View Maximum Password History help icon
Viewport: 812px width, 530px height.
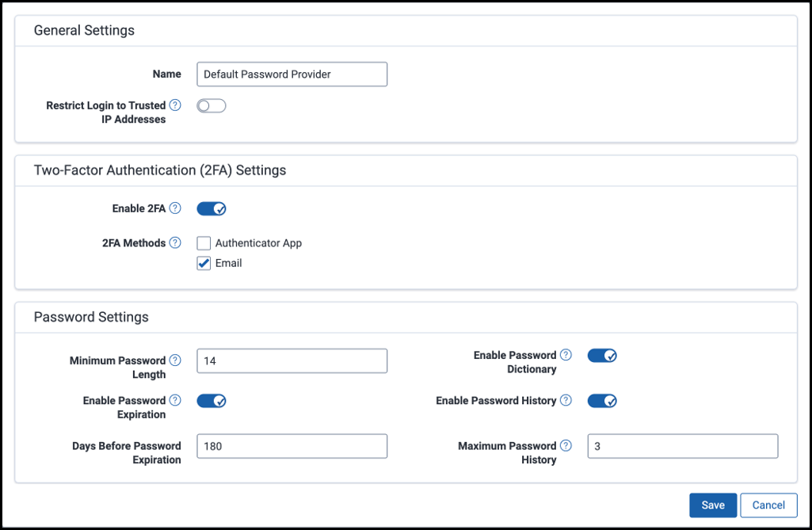click(x=566, y=445)
